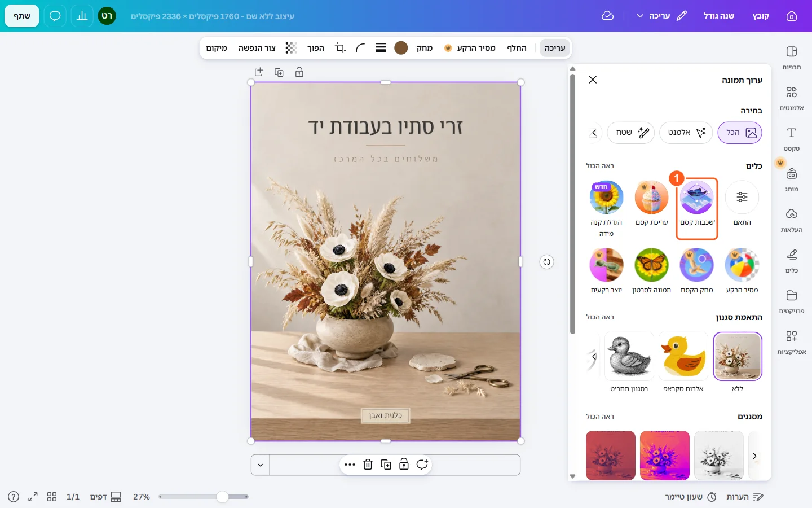
Task: Select the background generator (יוצר רקעים) tool
Action: point(606,271)
